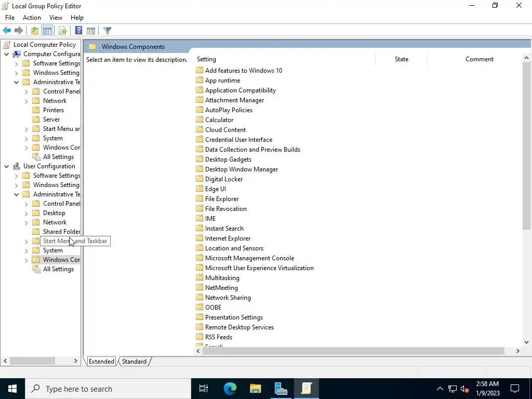Click the network tray icon

[x=453, y=389]
